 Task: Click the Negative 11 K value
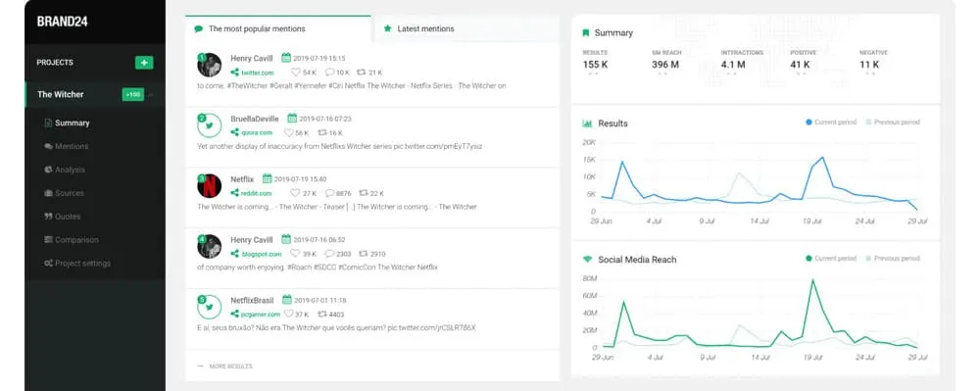[869, 65]
